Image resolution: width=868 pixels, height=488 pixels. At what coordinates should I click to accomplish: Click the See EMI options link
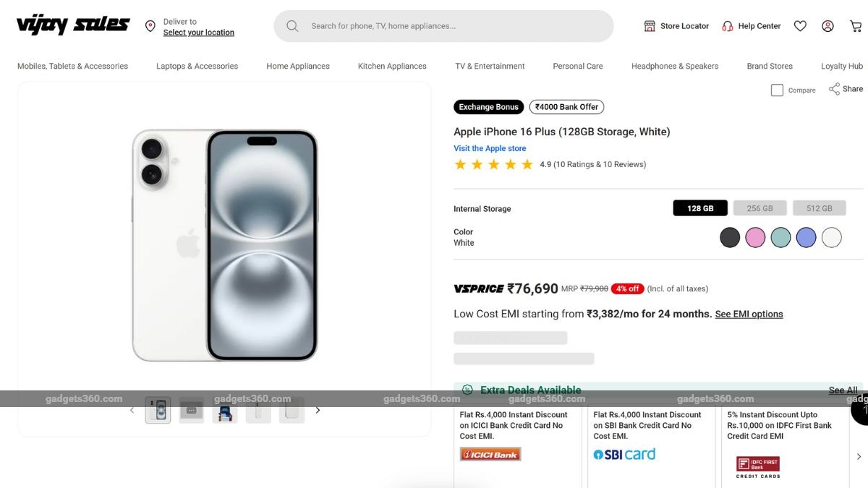(x=749, y=314)
